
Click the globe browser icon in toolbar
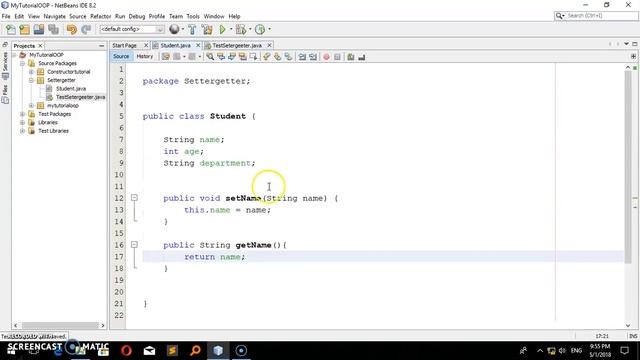coord(174,29)
